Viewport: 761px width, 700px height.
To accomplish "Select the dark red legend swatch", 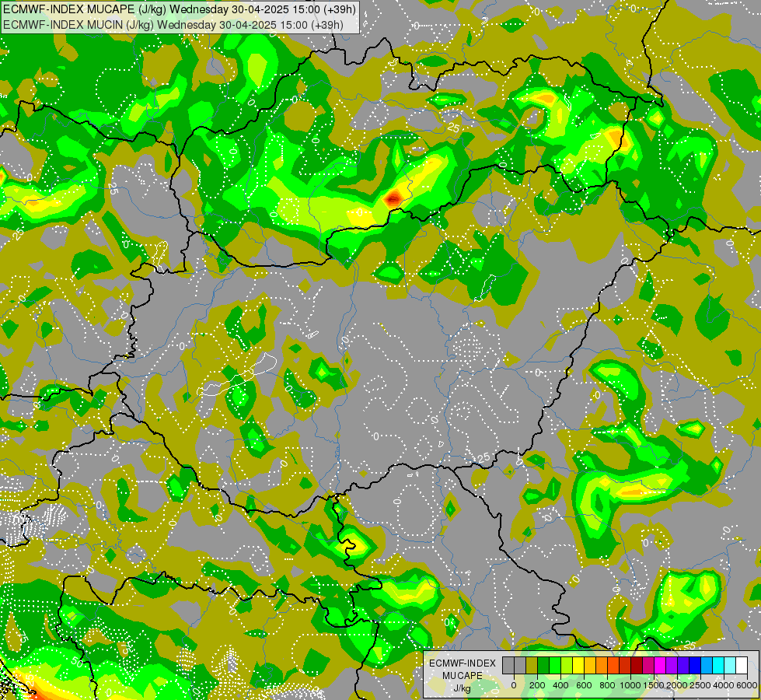I will (637, 665).
